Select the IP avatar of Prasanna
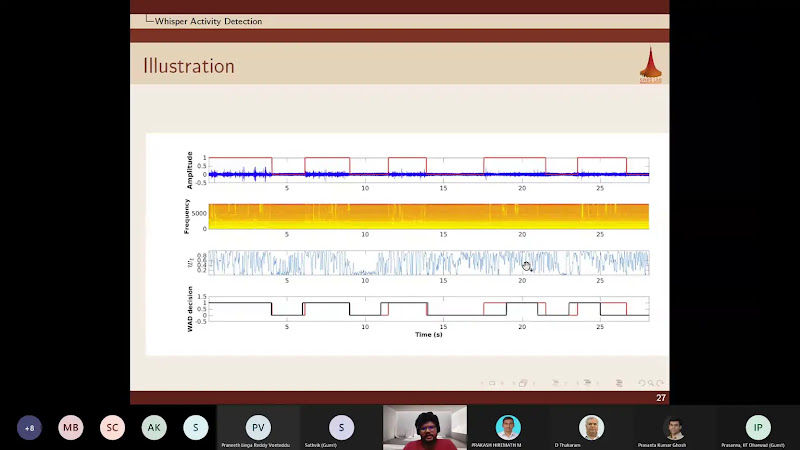 pos(758,428)
